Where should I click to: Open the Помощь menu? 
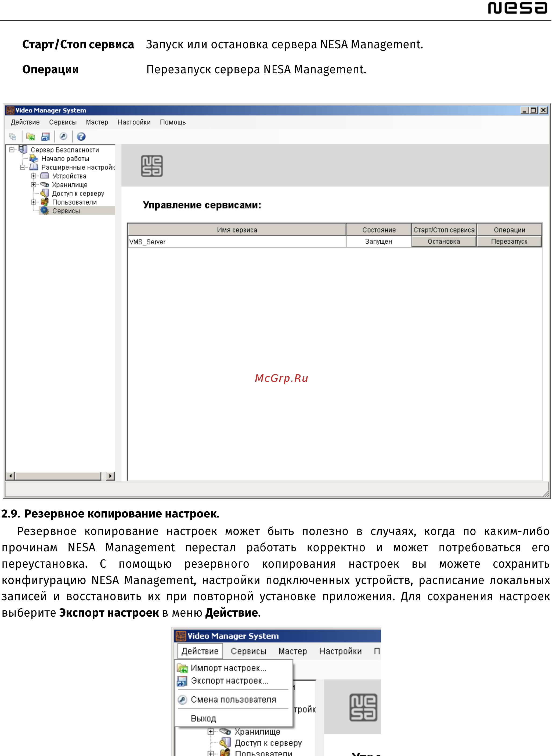coord(173,122)
